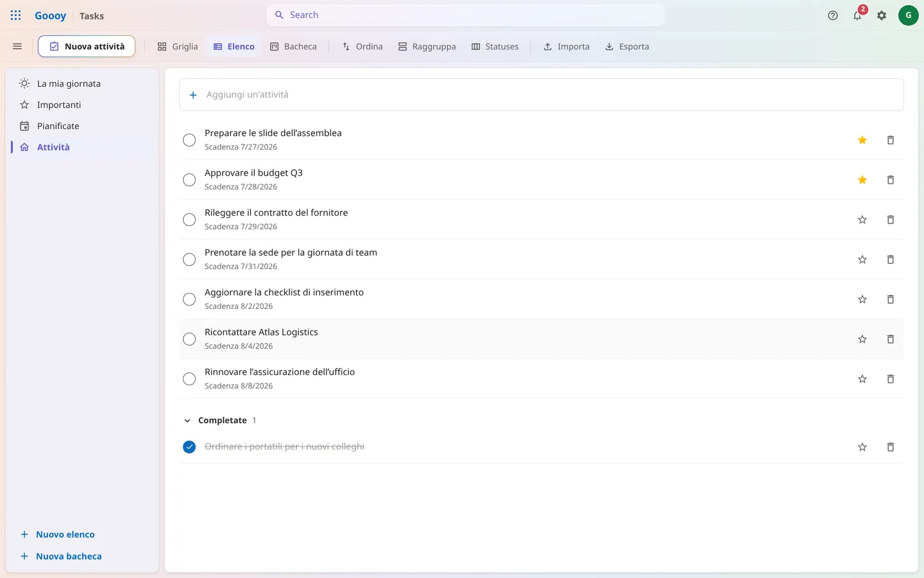Toggle the sidebar hamburger menu
Screen dimensions: 924x578
[17, 46]
